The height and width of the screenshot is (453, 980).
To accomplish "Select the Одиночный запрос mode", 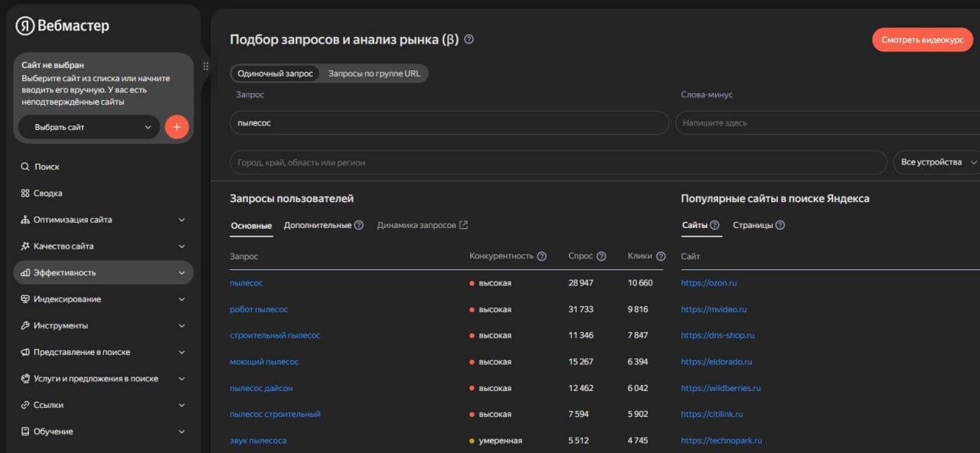I will [275, 73].
